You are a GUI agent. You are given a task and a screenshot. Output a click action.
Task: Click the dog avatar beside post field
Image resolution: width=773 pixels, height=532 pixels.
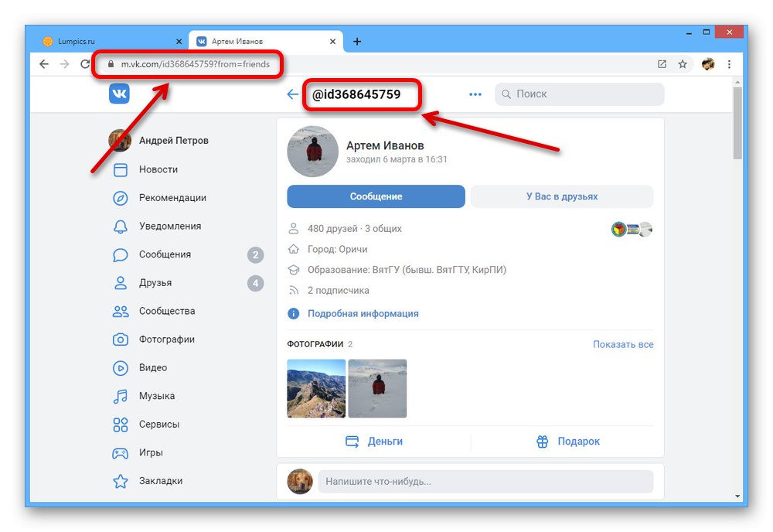(300, 482)
